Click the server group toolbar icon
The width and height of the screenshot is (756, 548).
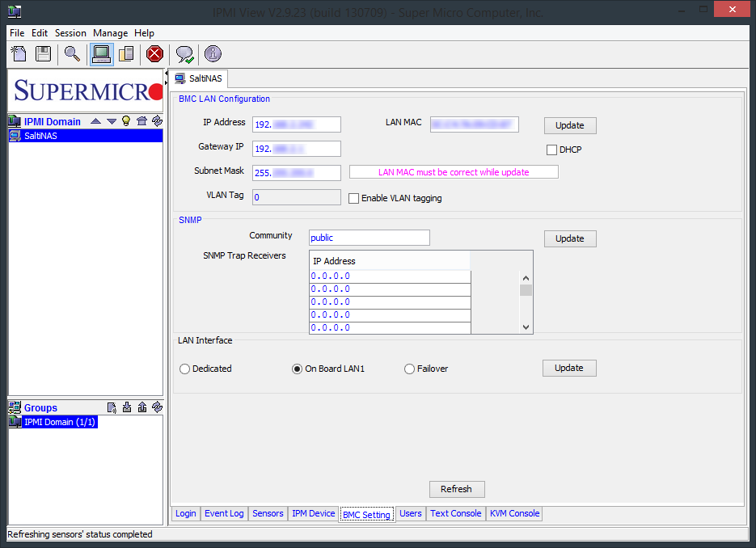126,53
